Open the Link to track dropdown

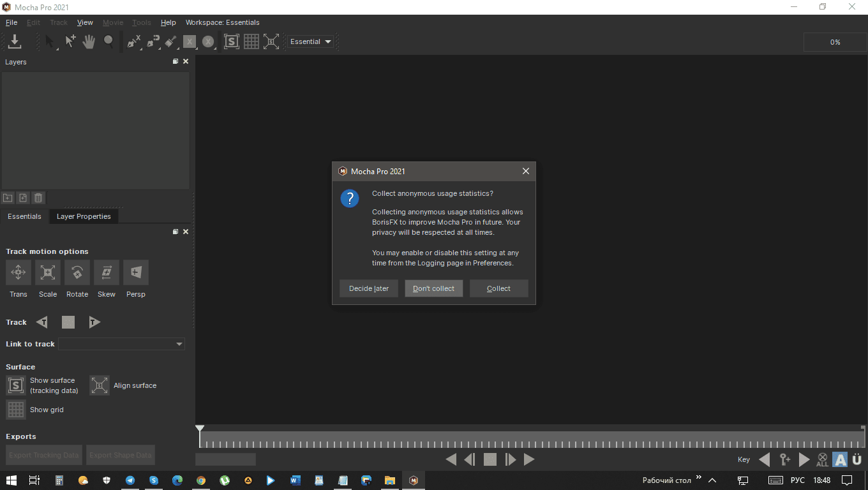pos(121,344)
